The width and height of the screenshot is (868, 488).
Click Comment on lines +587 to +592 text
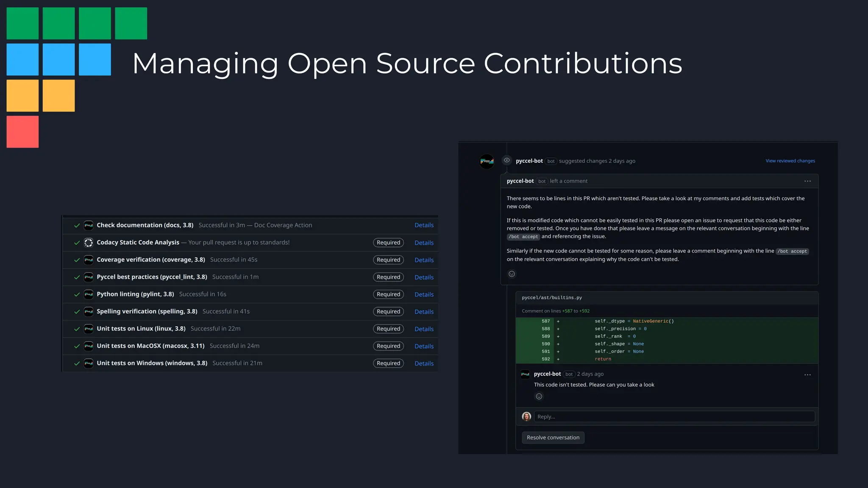[555, 311]
